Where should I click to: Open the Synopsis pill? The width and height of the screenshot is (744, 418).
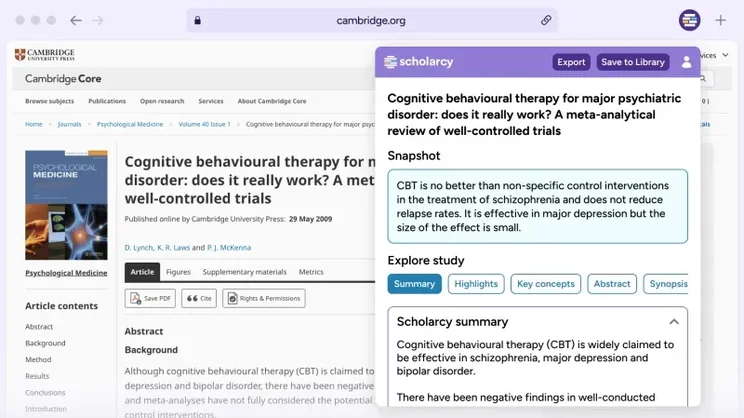666,284
